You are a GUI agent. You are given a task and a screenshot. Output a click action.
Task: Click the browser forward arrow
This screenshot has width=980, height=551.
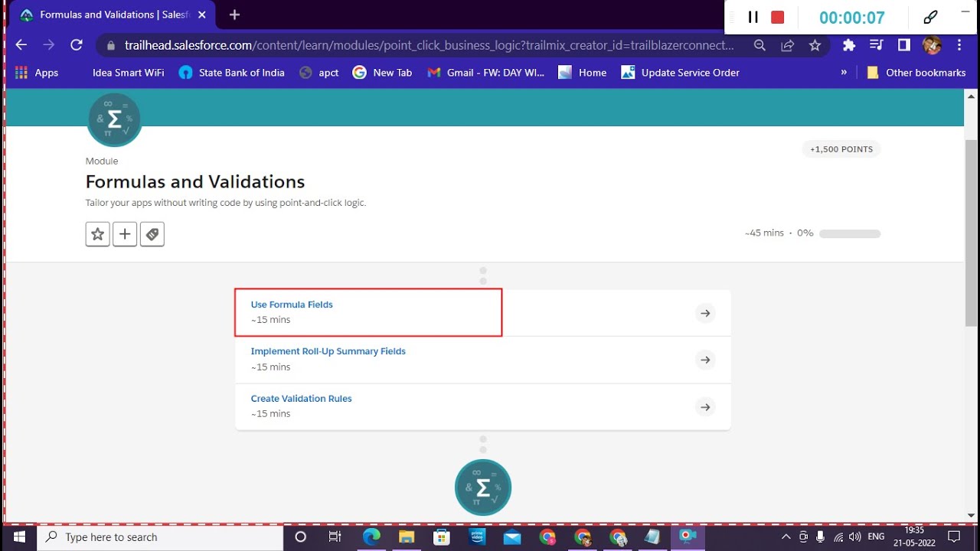pos(48,45)
